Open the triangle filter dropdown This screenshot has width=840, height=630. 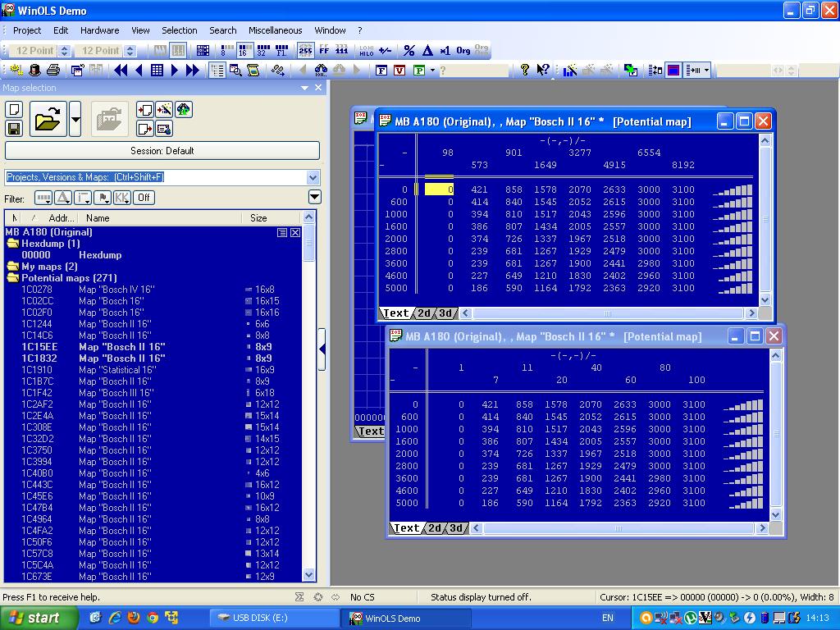(x=63, y=199)
